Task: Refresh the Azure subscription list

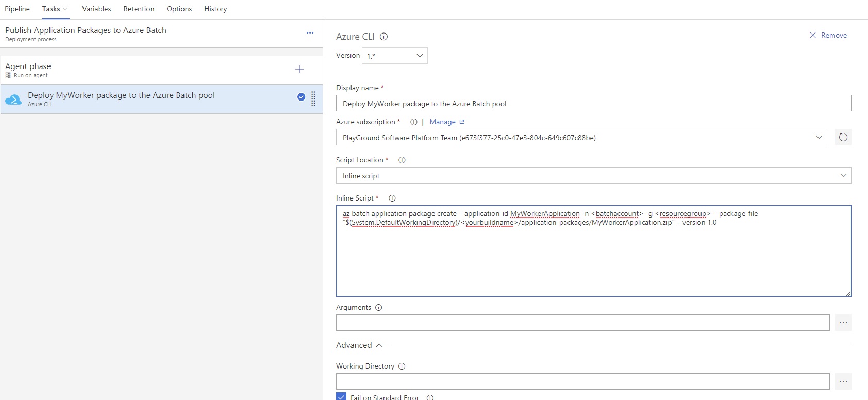Action: click(843, 137)
